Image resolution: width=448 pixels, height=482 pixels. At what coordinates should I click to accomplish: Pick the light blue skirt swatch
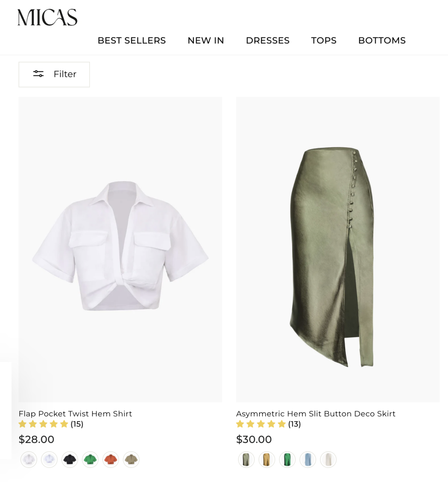[x=308, y=459]
